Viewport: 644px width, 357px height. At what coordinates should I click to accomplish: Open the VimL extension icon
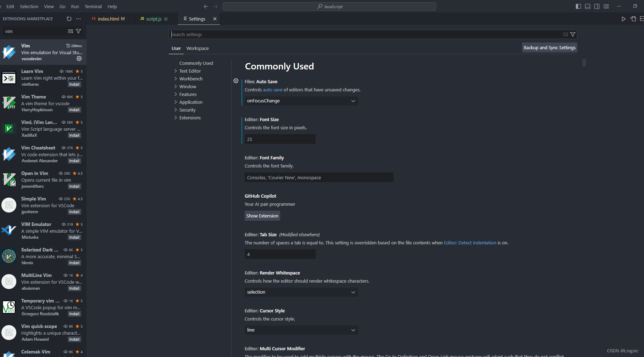[x=9, y=129]
